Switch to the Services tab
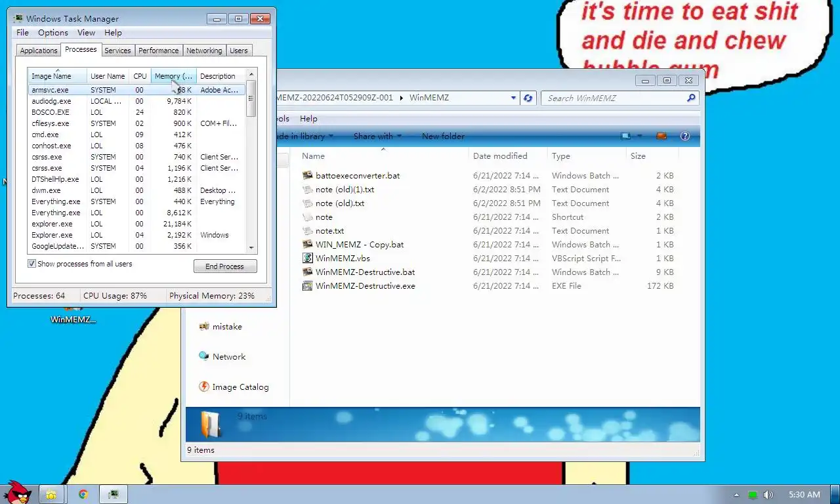Viewport: 840px width, 504px height. click(117, 51)
